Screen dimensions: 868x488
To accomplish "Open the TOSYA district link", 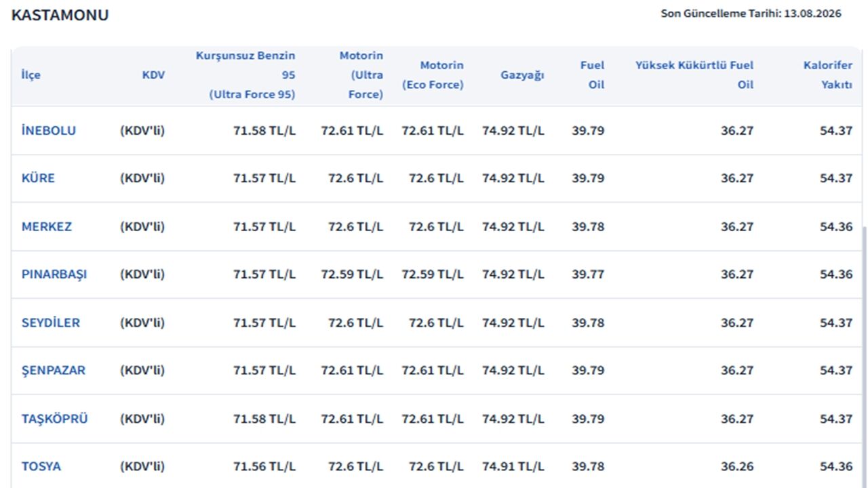I will [41, 466].
